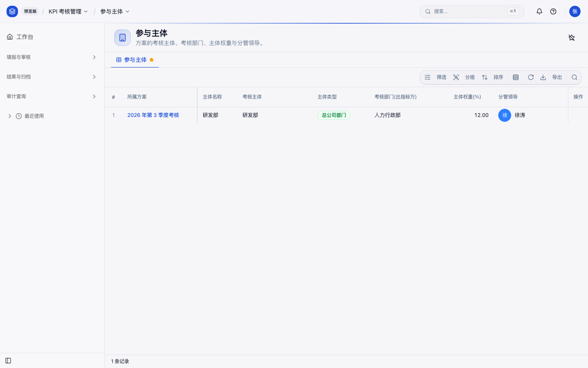Focus the 搜索 search field
Screen dimensions: 588x368
click(x=472, y=11)
